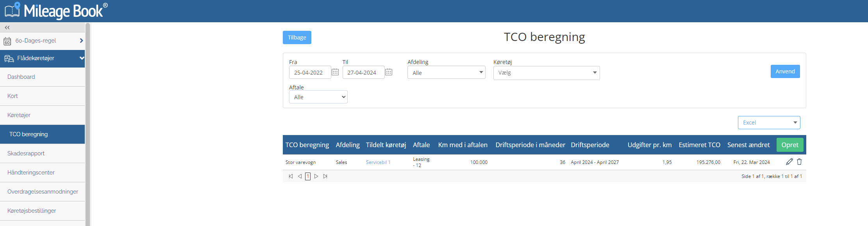This screenshot has width=868, height=226.
Task: Open the Køretøj Vælg dropdown
Action: click(x=547, y=73)
